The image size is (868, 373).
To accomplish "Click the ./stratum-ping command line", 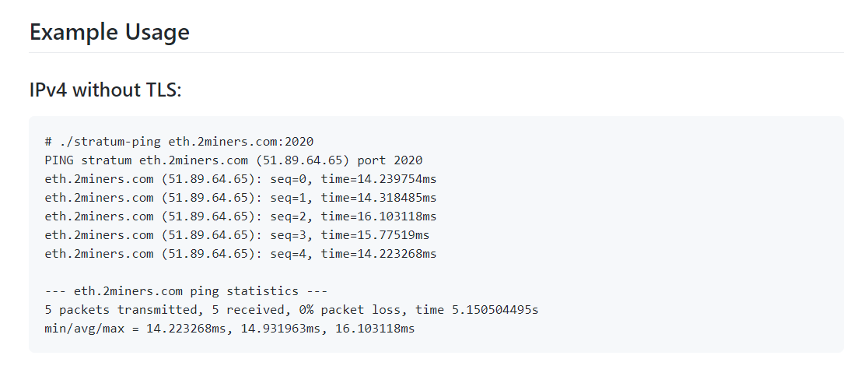I will click(180, 142).
